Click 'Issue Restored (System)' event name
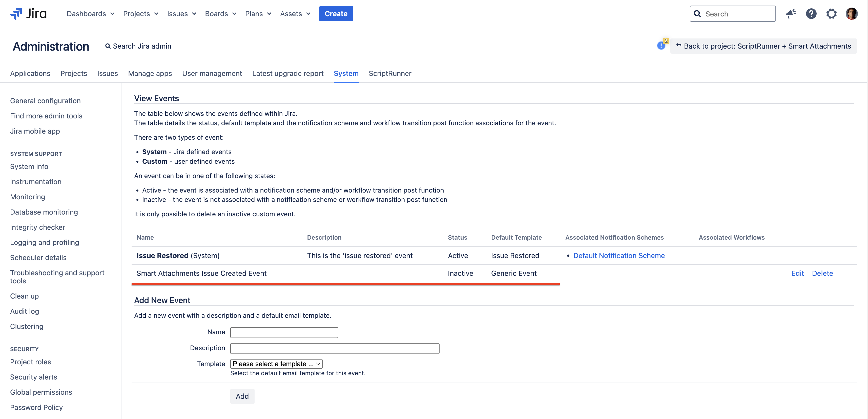868x419 pixels. (x=178, y=256)
